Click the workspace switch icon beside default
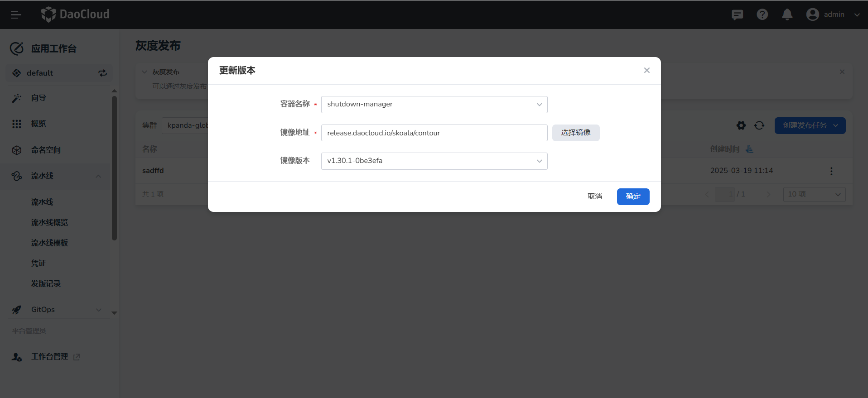 pos(103,73)
